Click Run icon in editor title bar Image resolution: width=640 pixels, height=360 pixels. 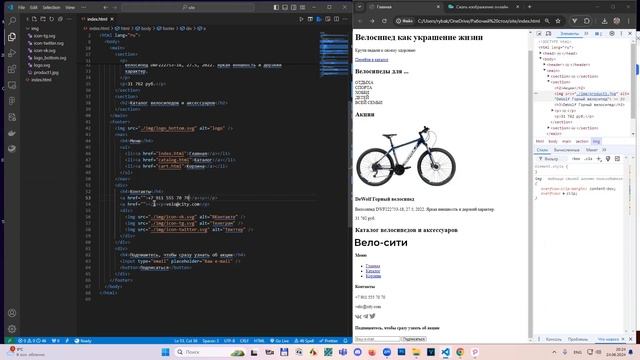[302, 19]
